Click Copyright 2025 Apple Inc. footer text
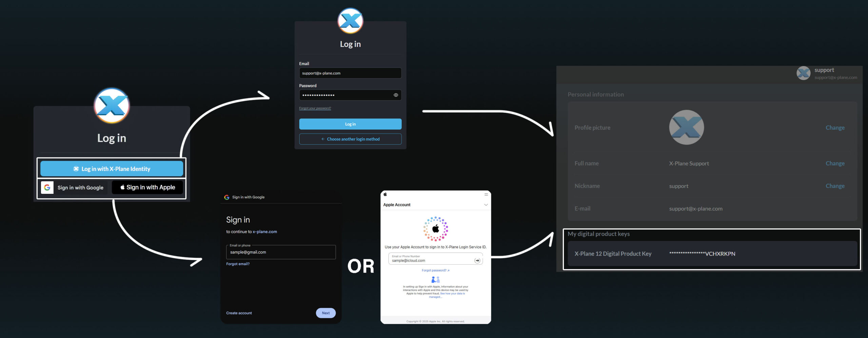The width and height of the screenshot is (868, 338). [435, 321]
